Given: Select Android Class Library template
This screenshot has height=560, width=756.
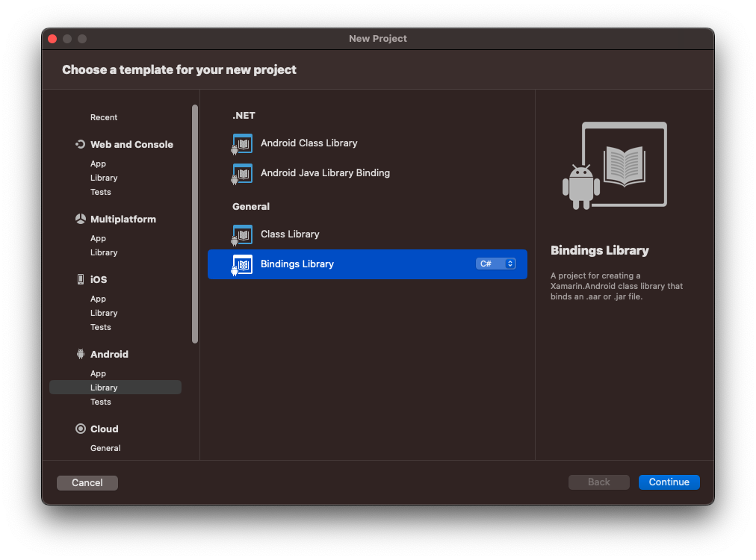Looking at the screenshot, I should (x=368, y=143).
